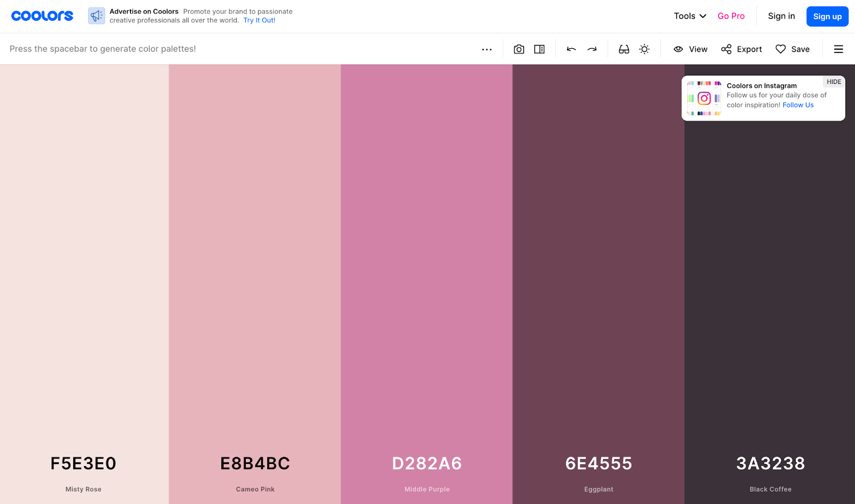Click the Coolors logo
The height and width of the screenshot is (504, 855).
(x=42, y=15)
